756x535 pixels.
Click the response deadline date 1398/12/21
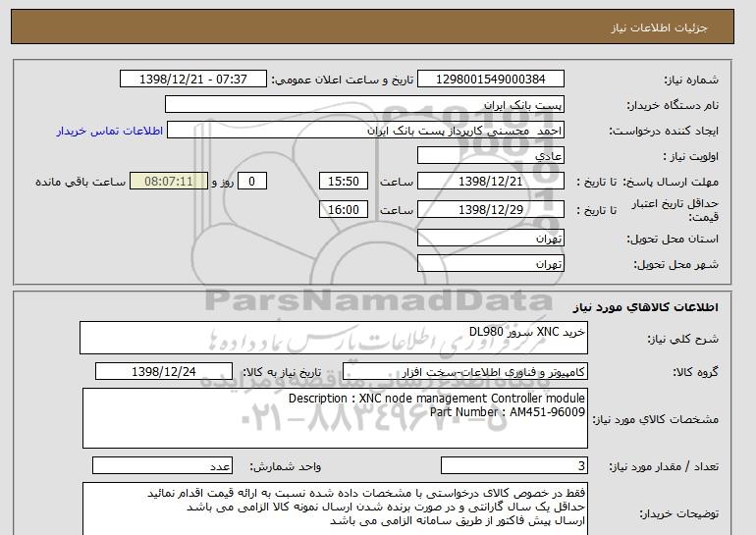(x=490, y=182)
